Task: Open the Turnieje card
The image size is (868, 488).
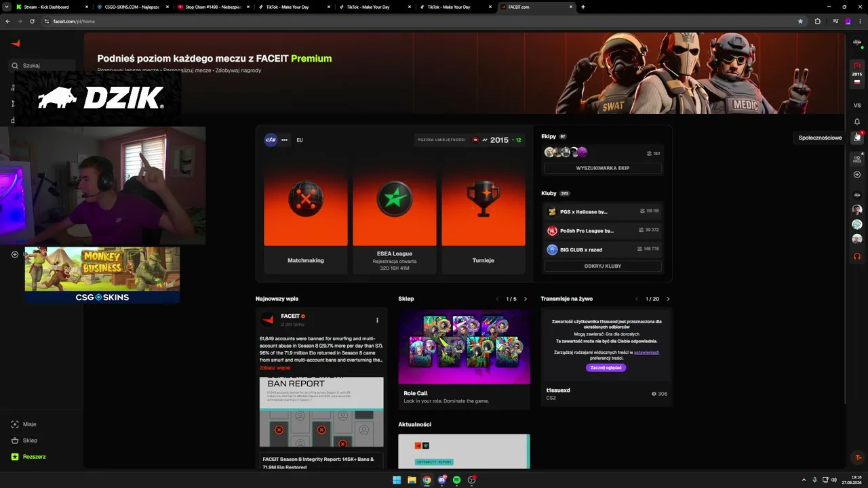Action: tap(484, 216)
